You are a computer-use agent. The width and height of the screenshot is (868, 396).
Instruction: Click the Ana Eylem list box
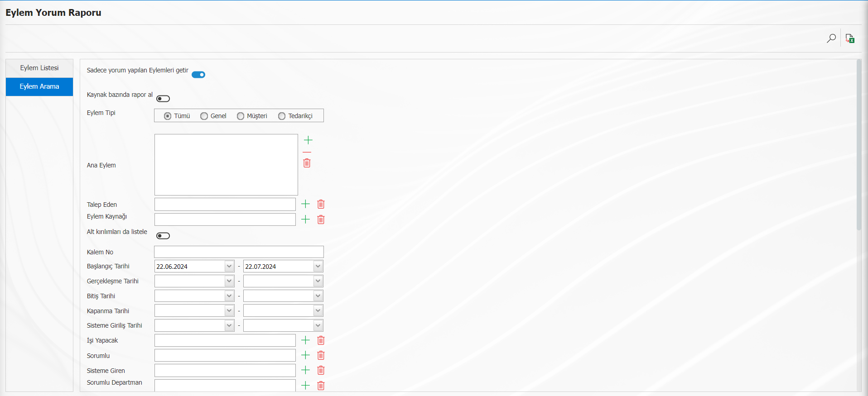226,165
